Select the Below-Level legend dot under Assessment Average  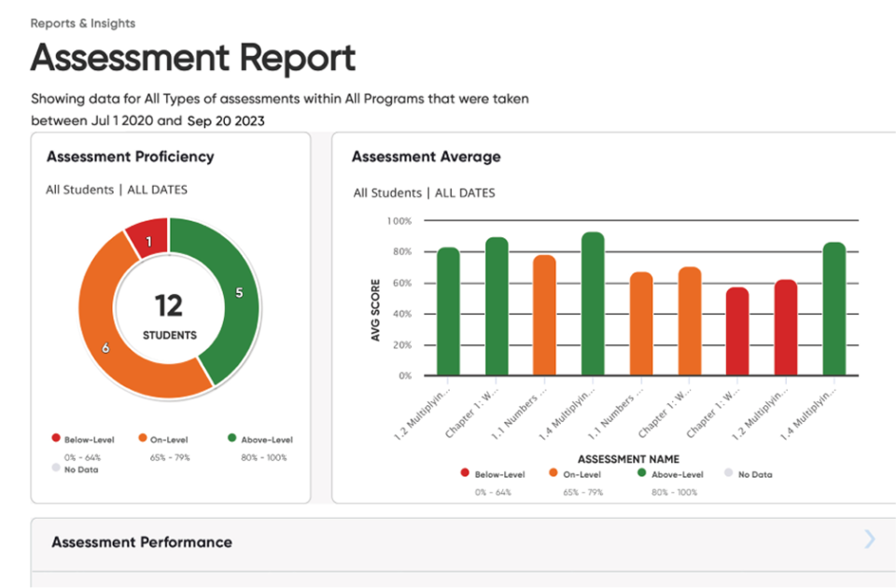click(x=464, y=474)
